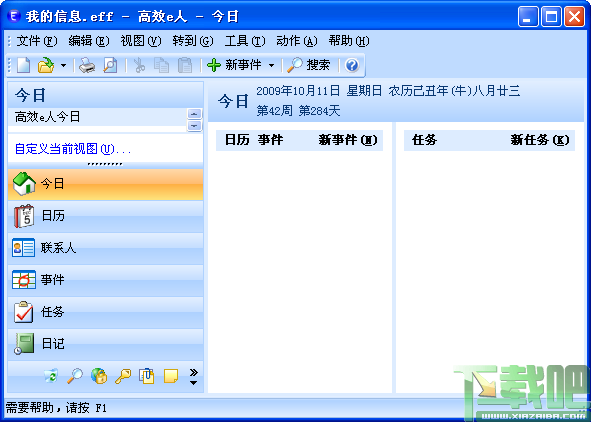Click the key icon in bottom strip
591x422 pixels.
coord(123,376)
